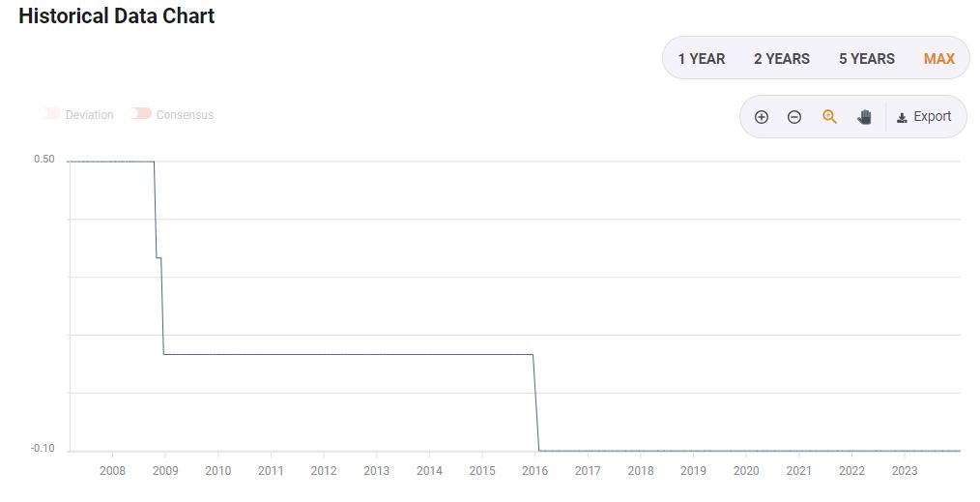Click the 2023 x-axis year label
Image resolution: width=980 pixels, height=502 pixels.
(x=904, y=471)
